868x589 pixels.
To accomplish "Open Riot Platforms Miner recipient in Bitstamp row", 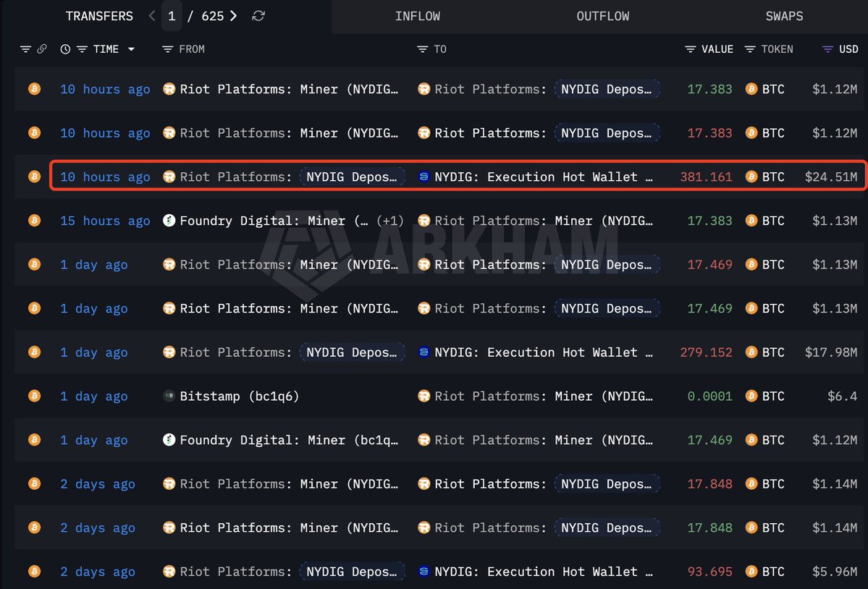I will coord(544,396).
